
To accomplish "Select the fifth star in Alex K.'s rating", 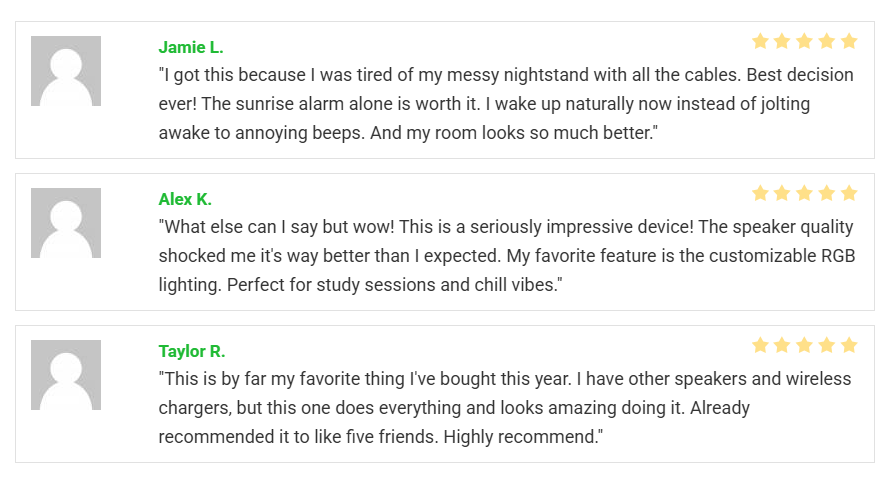I will point(849,193).
